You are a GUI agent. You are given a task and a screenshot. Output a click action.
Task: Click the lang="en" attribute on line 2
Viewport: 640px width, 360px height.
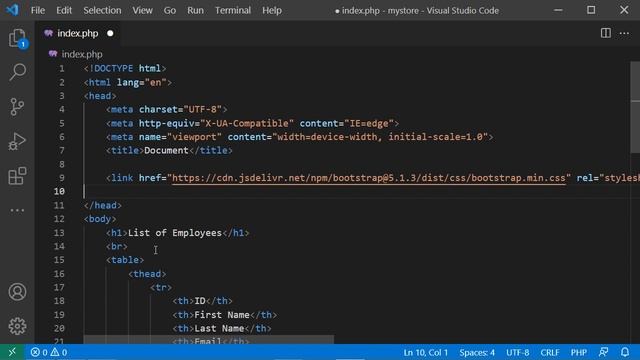click(141, 82)
